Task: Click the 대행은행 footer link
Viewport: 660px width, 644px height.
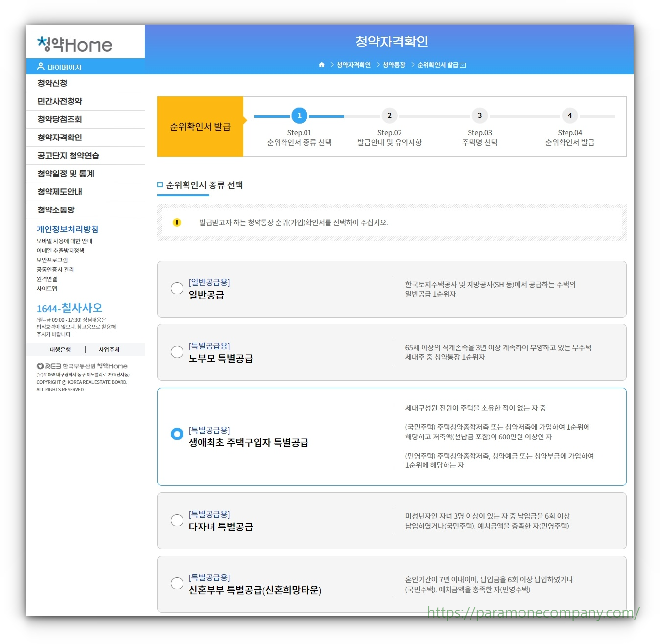Action: (60, 350)
